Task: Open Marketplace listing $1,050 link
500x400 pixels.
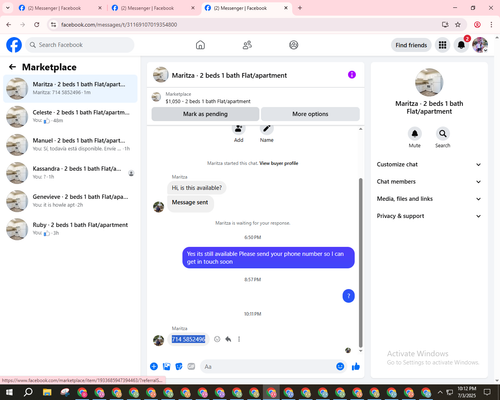Action: coord(208,101)
